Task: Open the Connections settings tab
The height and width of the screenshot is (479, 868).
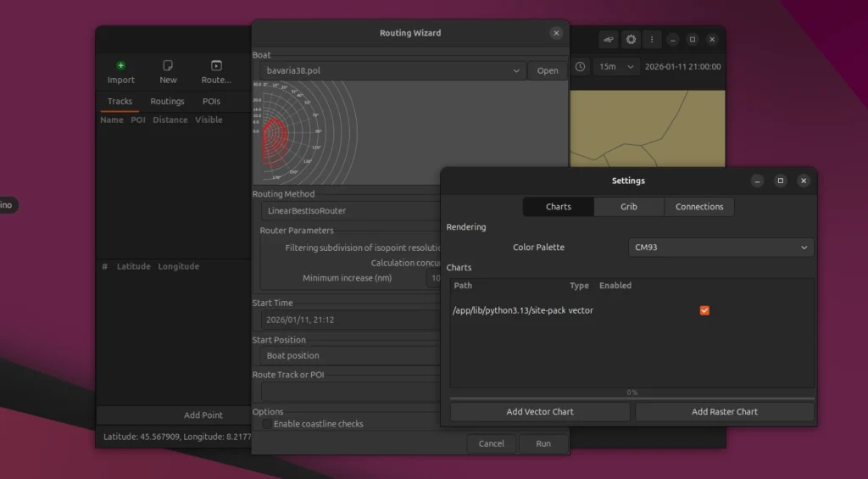Action: click(699, 207)
